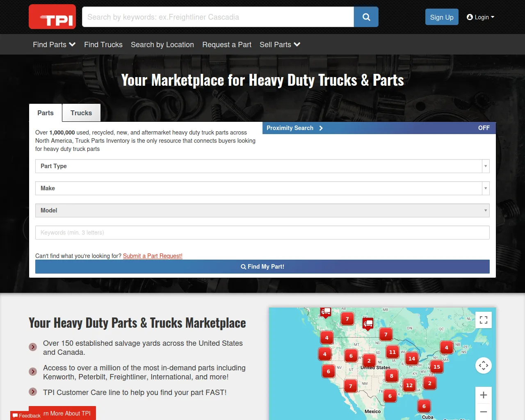This screenshot has height=420, width=525.
Task: Click the 'Over 150 established salvage yards' text
Action: click(x=143, y=348)
